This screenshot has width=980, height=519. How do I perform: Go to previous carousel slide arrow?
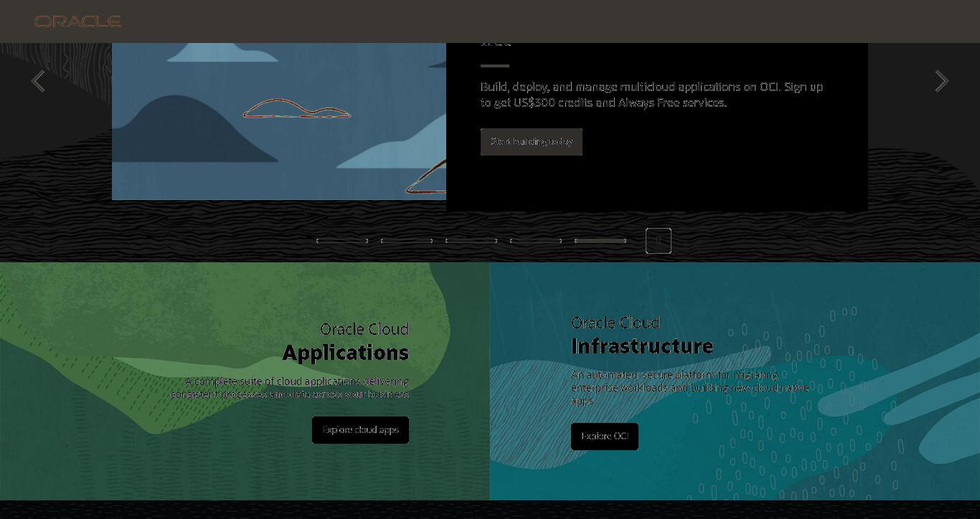38,81
